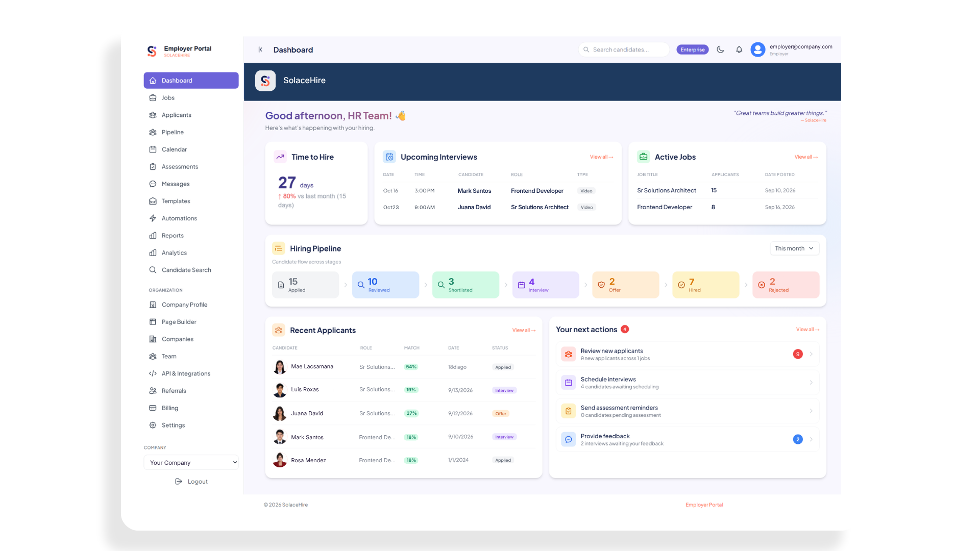The height and width of the screenshot is (551, 980).
Task: Open Team in the sidebar
Action: tap(191, 357)
